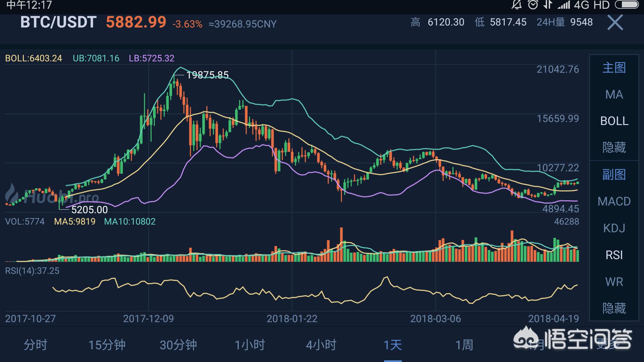Tap the muted notification bell status icon

pyautogui.click(x=516, y=5)
